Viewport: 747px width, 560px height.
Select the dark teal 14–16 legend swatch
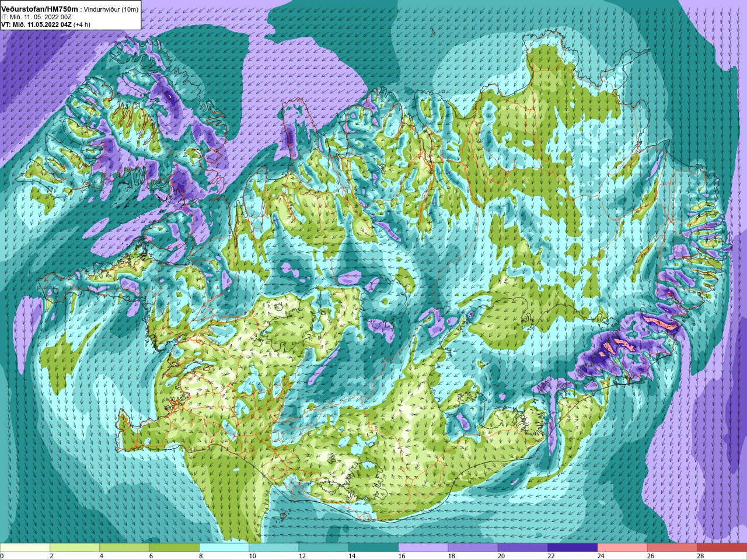tap(373, 548)
